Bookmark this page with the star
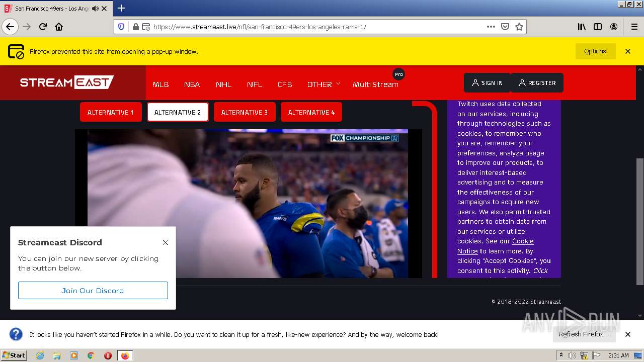 pyautogui.click(x=519, y=27)
